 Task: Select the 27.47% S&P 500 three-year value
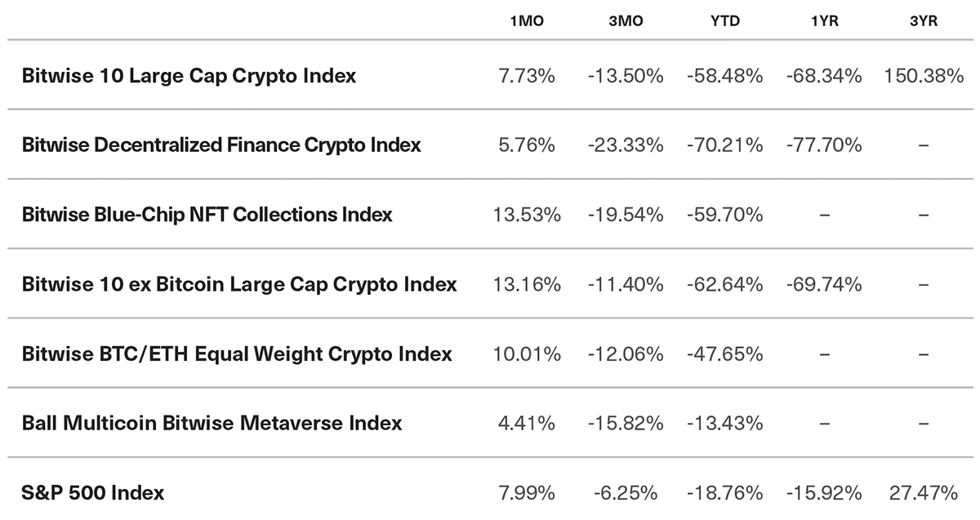pos(924,493)
